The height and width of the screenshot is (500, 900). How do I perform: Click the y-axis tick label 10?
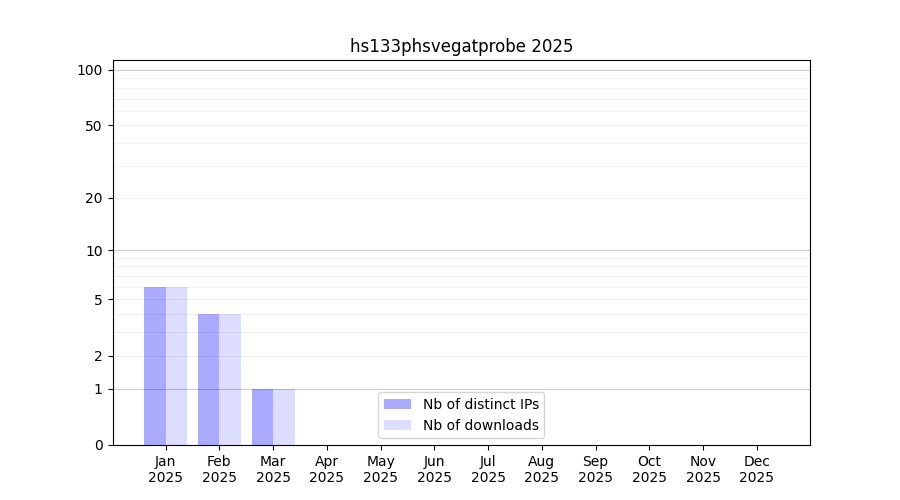coord(94,251)
